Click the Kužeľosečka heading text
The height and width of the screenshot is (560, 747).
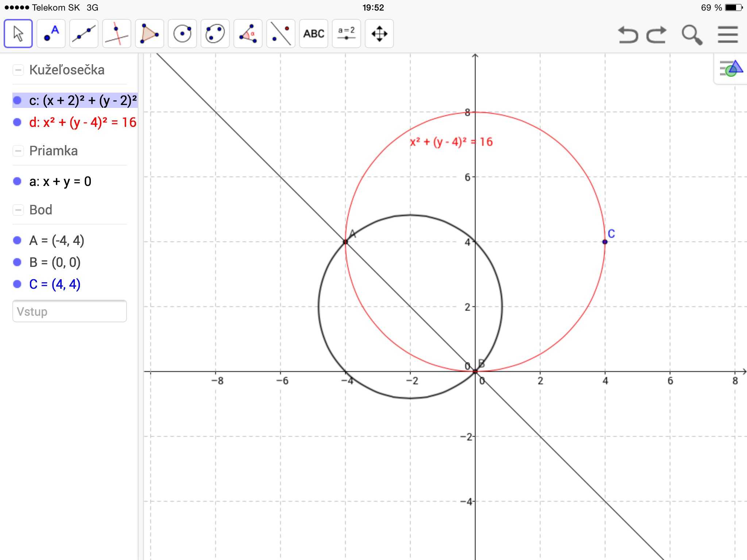pos(67,70)
